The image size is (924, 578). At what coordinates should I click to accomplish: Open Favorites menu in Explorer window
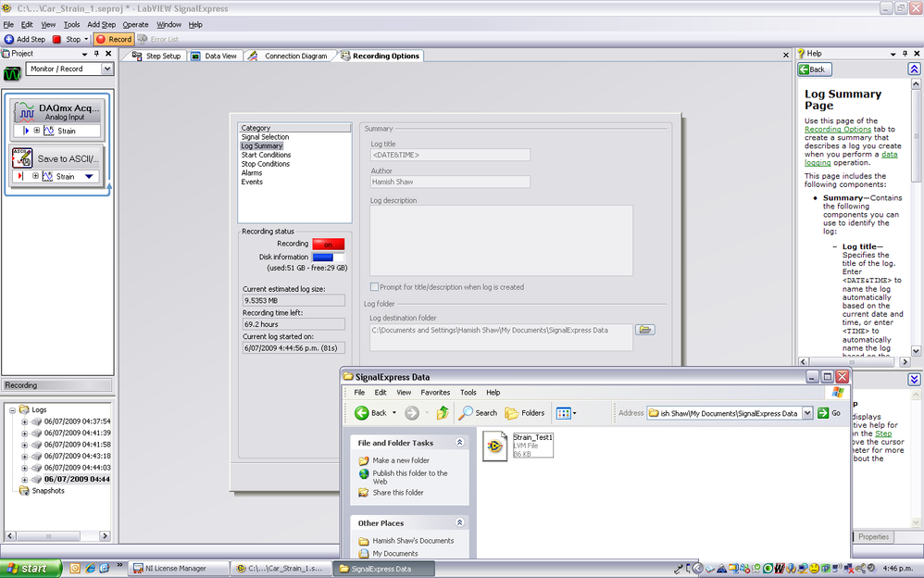(x=435, y=392)
